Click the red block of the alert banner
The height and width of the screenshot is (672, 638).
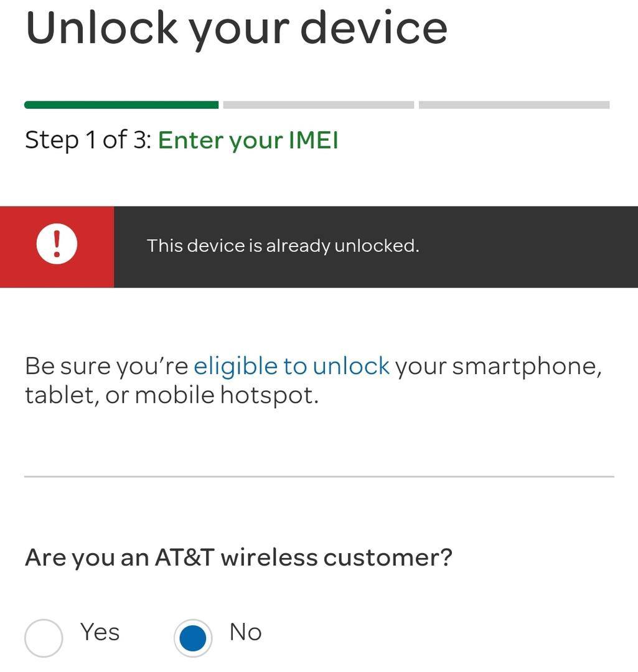pyautogui.click(x=57, y=247)
